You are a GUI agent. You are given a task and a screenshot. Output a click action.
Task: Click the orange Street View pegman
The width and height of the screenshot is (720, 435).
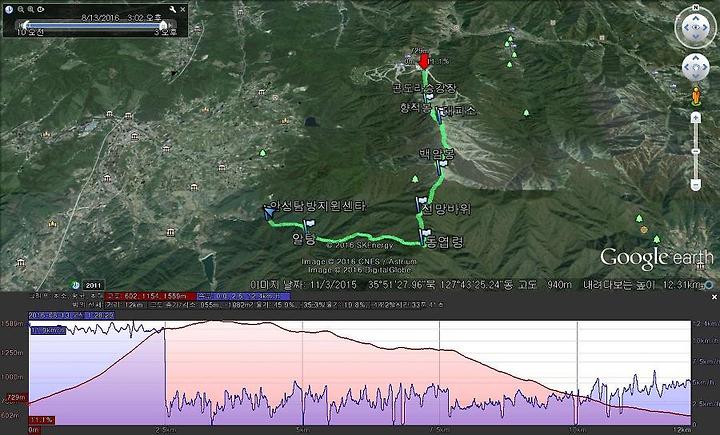pyautogui.click(x=696, y=96)
